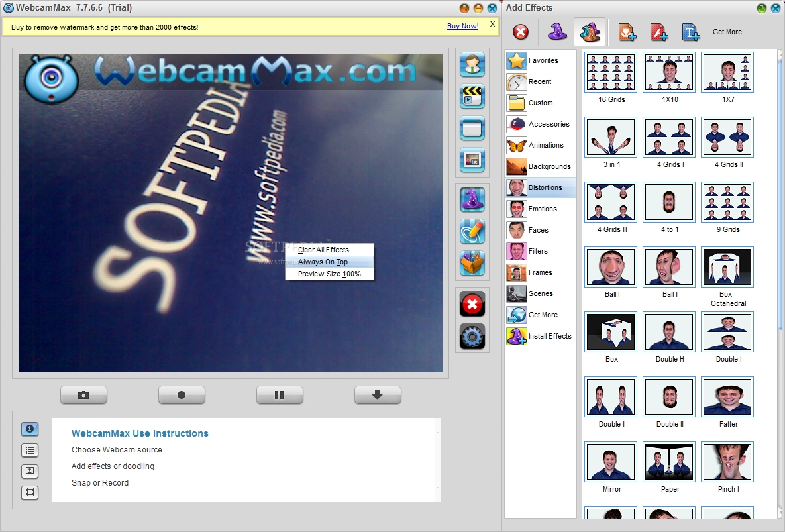This screenshot has height=532, width=785.
Task: Select the purple wizard hat toolbar icon
Action: (x=557, y=32)
